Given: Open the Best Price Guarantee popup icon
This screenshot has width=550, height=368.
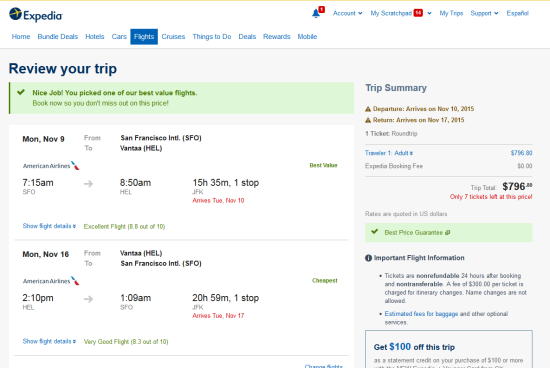Looking at the screenshot, I should click(448, 233).
